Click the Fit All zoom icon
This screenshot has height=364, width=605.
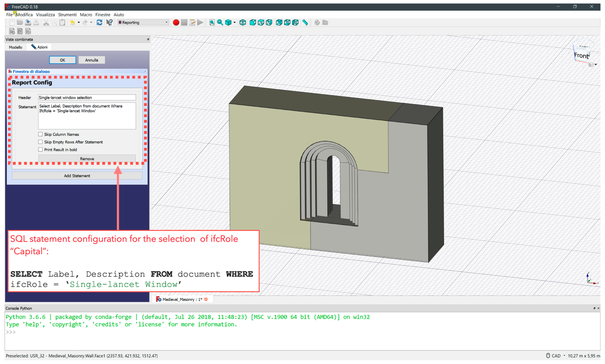pos(212,22)
